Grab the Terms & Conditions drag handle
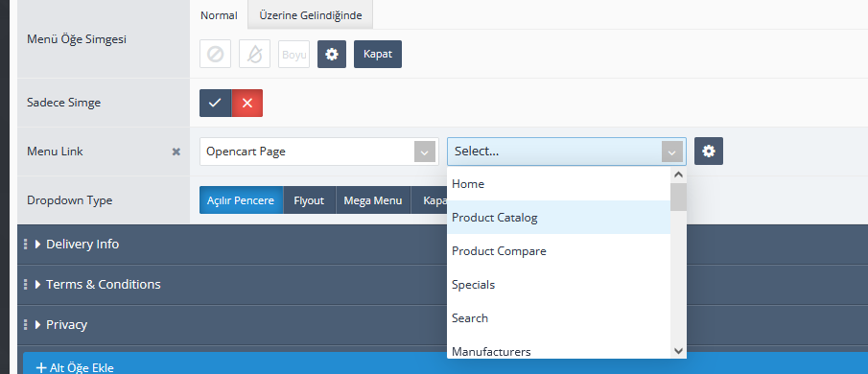The image size is (868, 374). 26,285
